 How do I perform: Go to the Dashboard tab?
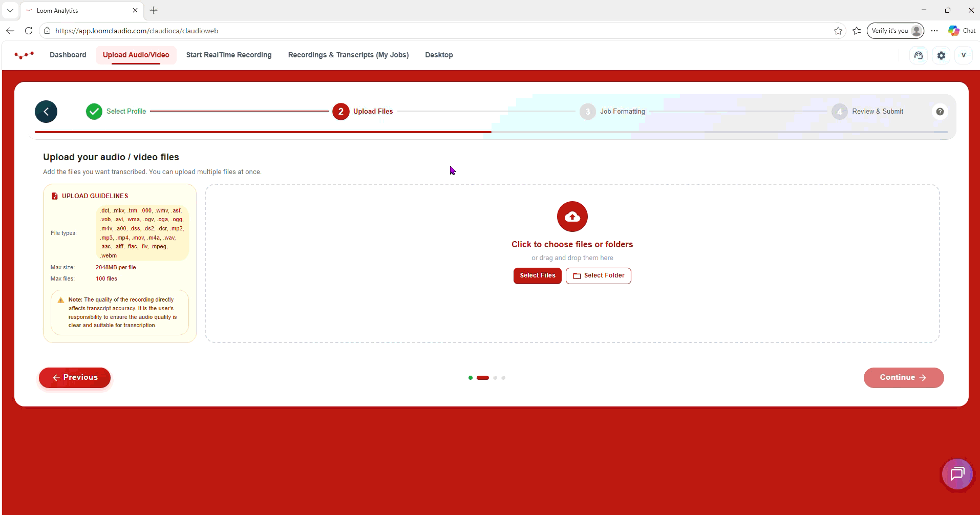click(x=68, y=55)
